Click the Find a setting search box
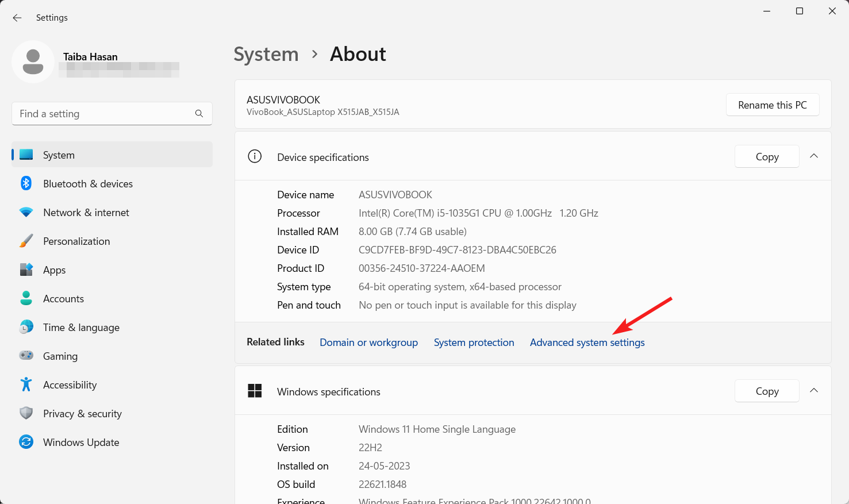849x504 pixels. point(112,114)
